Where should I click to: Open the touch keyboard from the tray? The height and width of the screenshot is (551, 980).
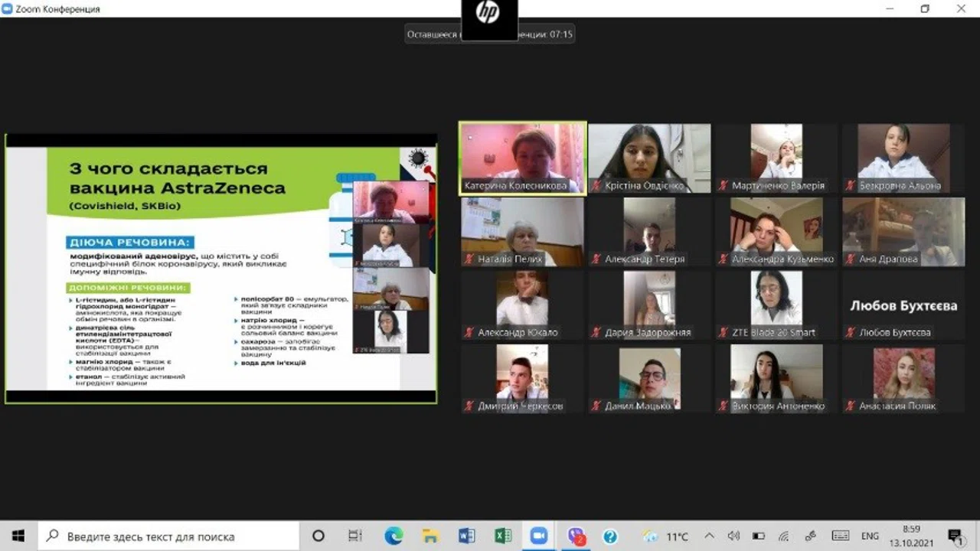[841, 536]
